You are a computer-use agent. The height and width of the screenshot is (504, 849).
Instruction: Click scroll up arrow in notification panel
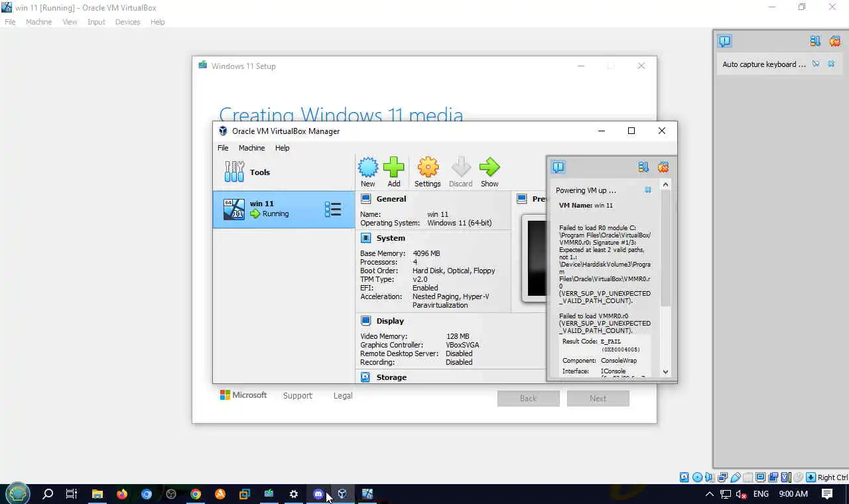pos(665,184)
